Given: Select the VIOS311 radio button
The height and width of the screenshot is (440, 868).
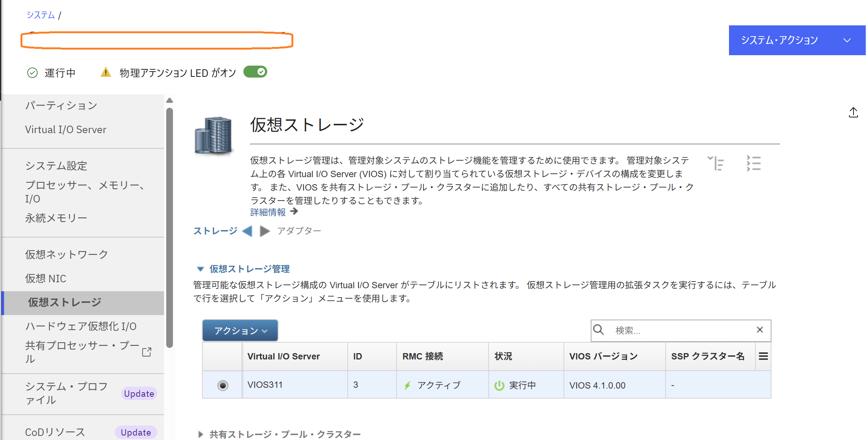Looking at the screenshot, I should pyautogui.click(x=222, y=385).
